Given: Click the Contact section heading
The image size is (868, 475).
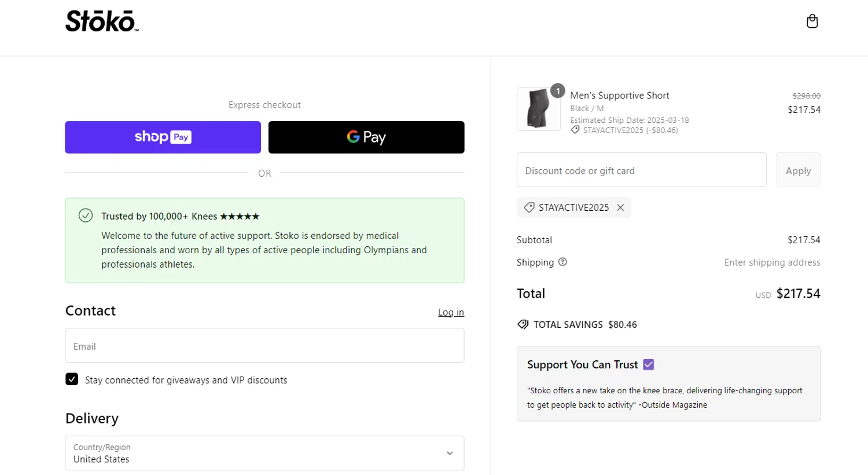Looking at the screenshot, I should tap(90, 311).
